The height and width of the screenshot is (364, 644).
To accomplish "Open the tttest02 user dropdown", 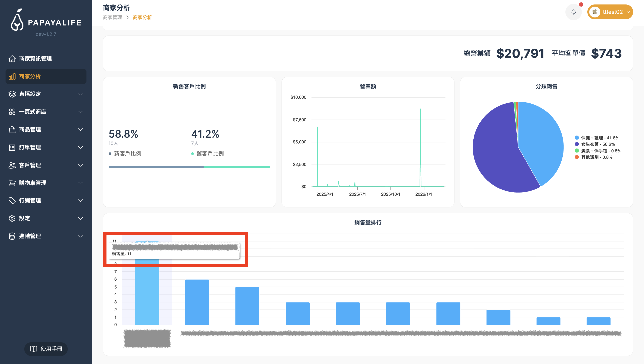I will pos(610,12).
